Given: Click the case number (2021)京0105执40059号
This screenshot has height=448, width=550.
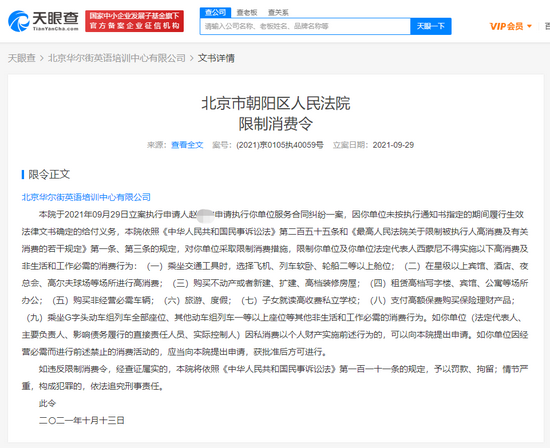Looking at the screenshot, I should tap(280, 145).
